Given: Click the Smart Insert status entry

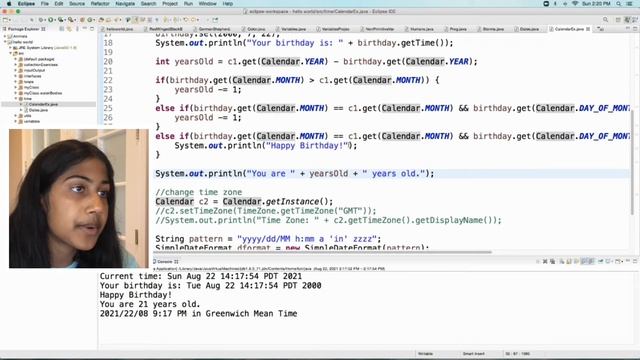Looking at the screenshot, I should pyautogui.click(x=473, y=354).
